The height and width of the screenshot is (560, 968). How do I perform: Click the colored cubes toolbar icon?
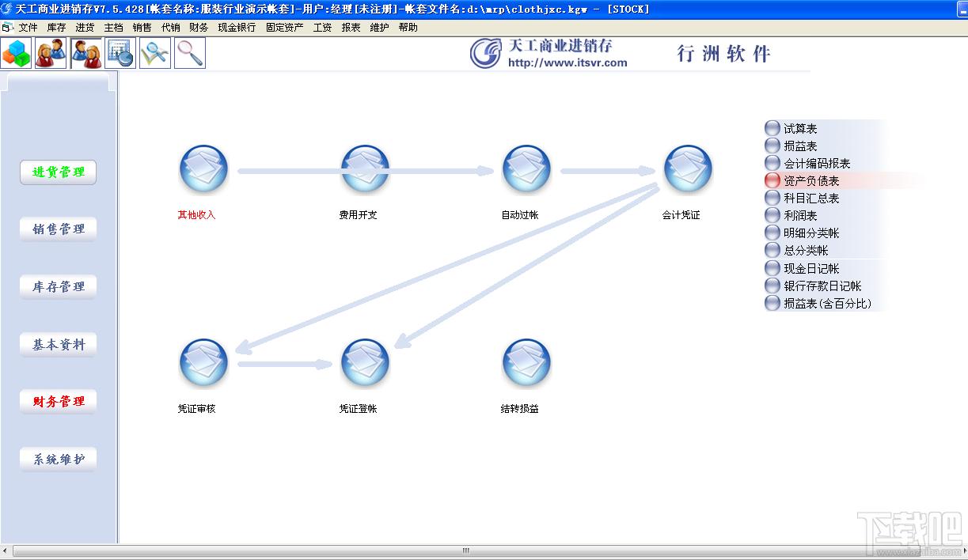(x=16, y=53)
